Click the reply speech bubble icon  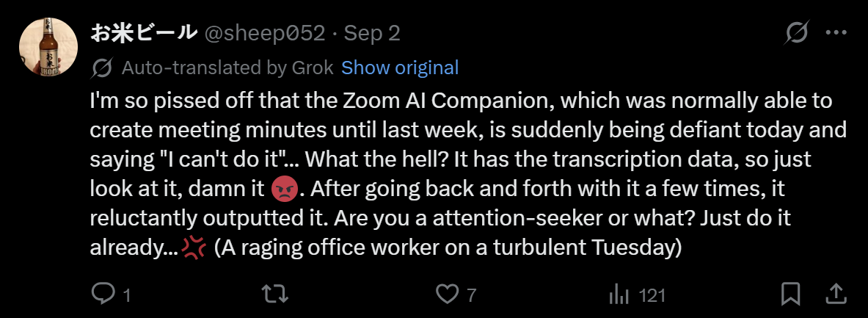coord(103,294)
